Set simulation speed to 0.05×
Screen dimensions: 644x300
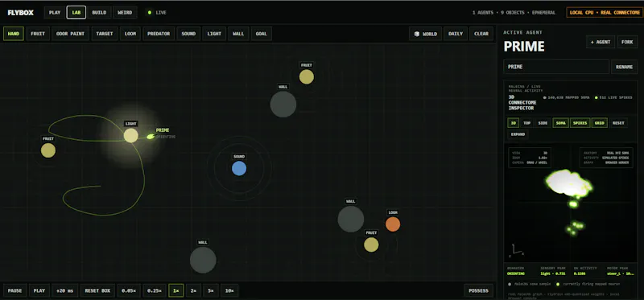click(129, 290)
